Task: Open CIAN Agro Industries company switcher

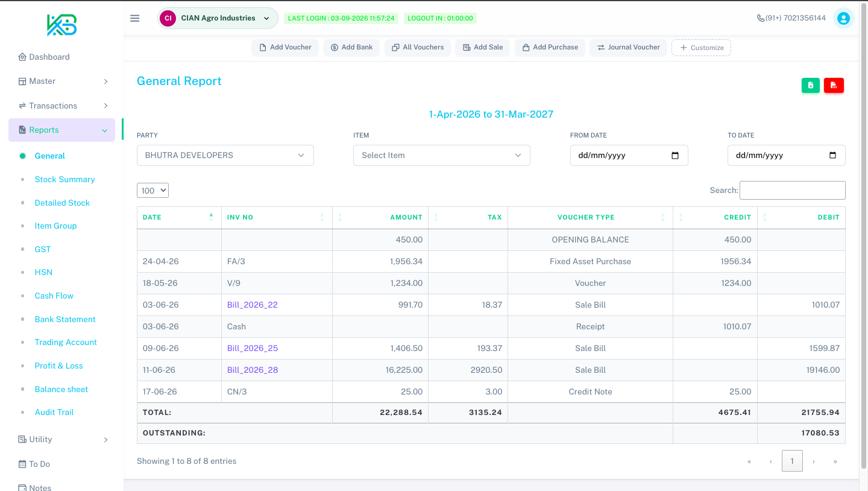Action: (218, 18)
